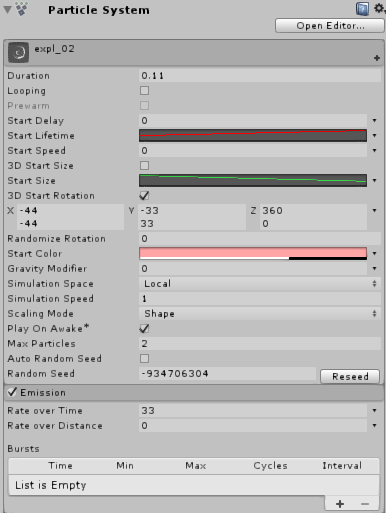Click the Particle System component icon
This screenshot has height=513, width=386.
tap(22, 9)
